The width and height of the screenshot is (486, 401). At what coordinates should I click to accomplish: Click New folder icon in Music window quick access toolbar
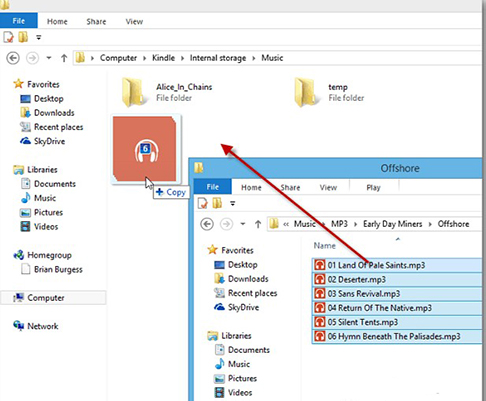[23, 37]
